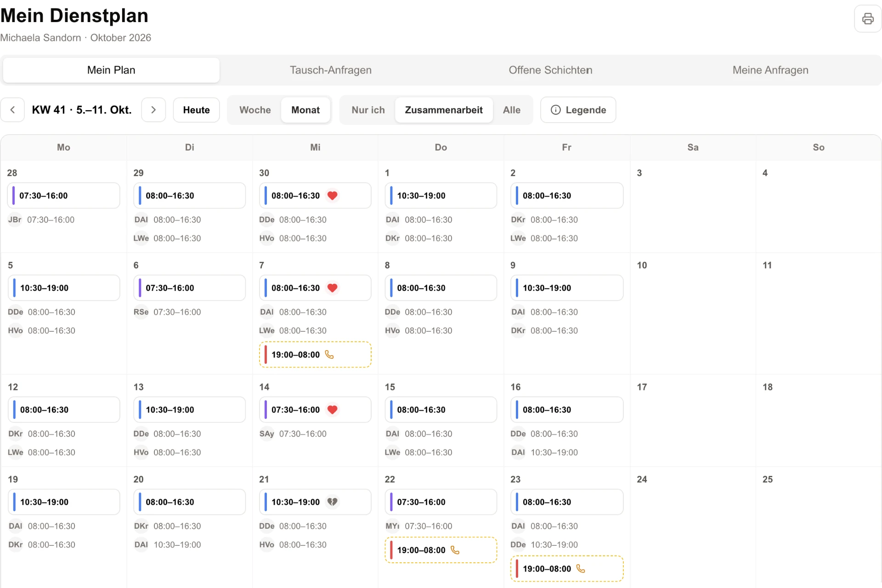Open the Tausch-Anfragen tab
This screenshot has height=588, width=882.
coord(331,70)
